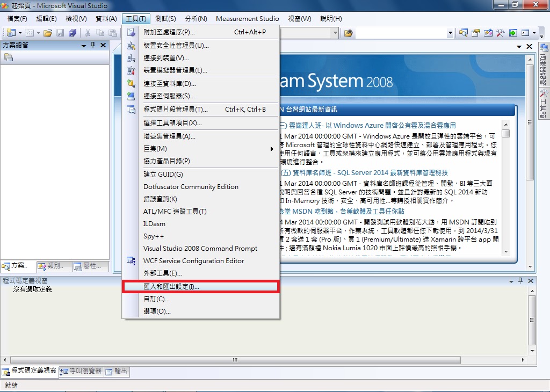
Task: Click the Save All icon
Action: coord(73,33)
